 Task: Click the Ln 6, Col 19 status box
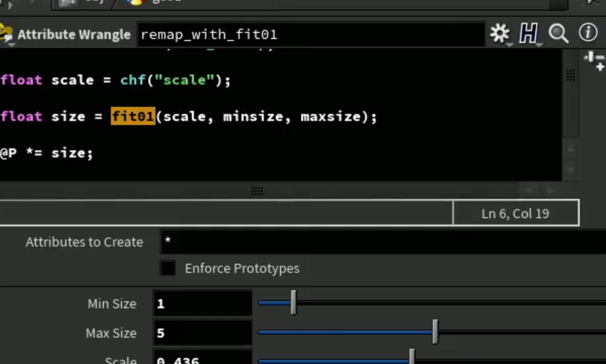tap(515, 213)
